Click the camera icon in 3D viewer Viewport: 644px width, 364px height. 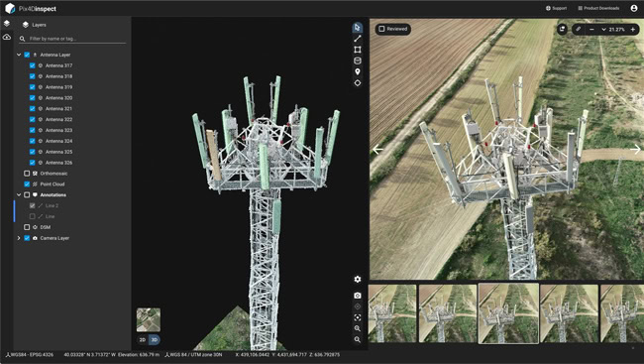[x=358, y=296]
